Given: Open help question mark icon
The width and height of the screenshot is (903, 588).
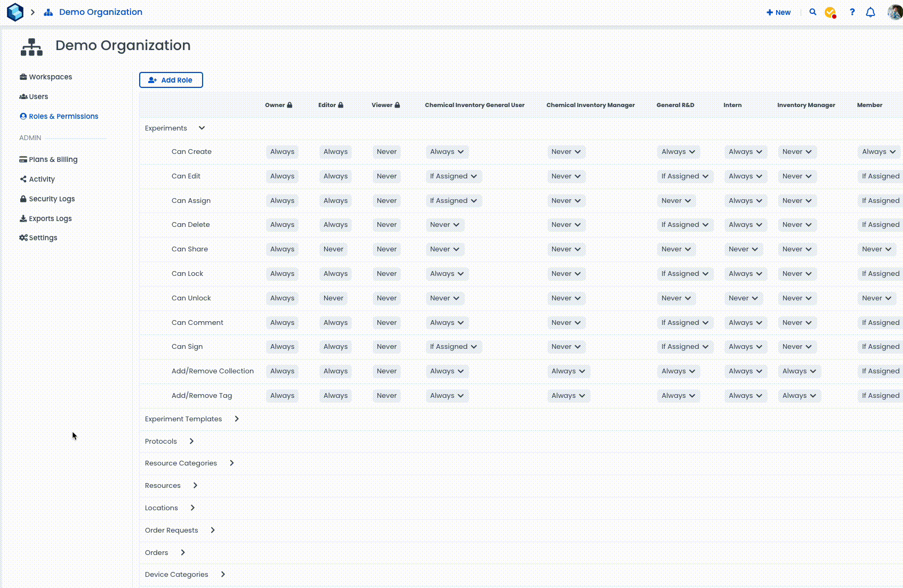Looking at the screenshot, I should pos(852,12).
